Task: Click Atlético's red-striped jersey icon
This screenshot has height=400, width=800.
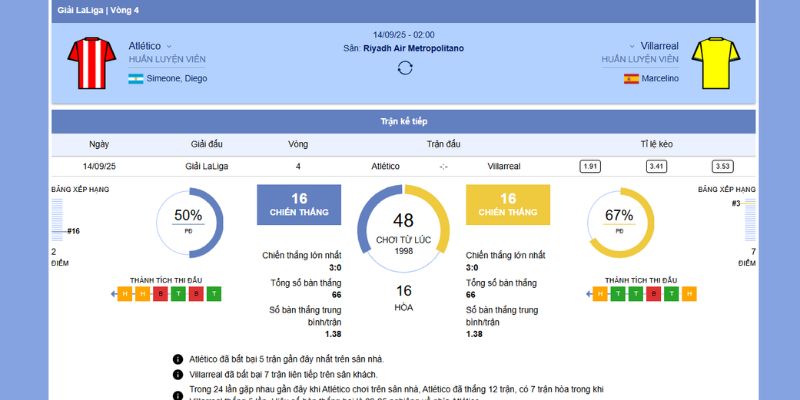Action: [x=85, y=62]
